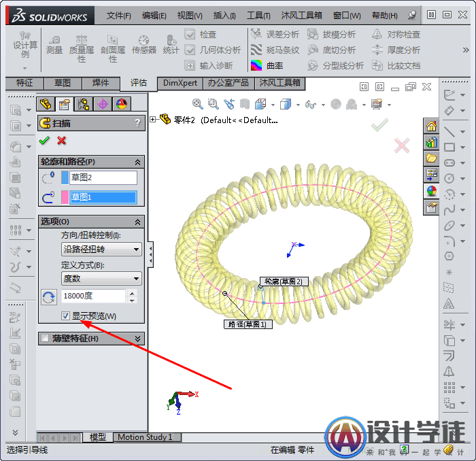Expand the 零件2 tree node
Screen dimensions: 476x461
coord(153,120)
